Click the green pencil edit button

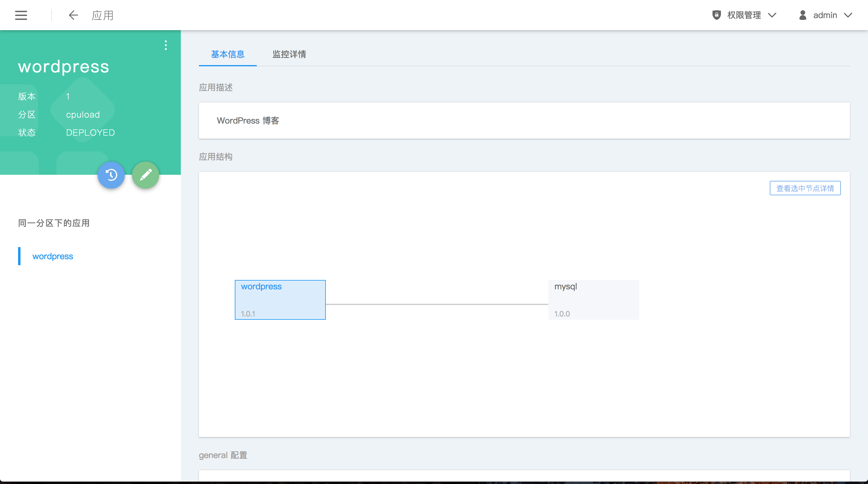[x=146, y=175]
